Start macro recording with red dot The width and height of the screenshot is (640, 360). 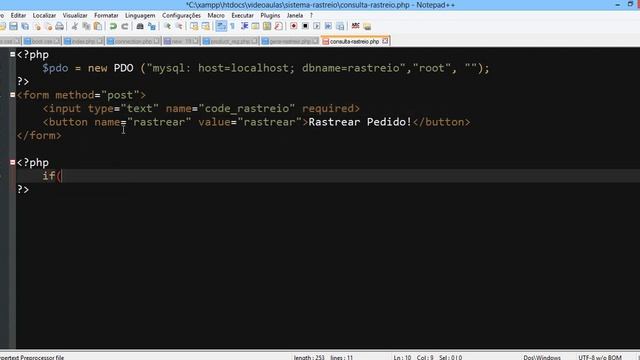293,27
